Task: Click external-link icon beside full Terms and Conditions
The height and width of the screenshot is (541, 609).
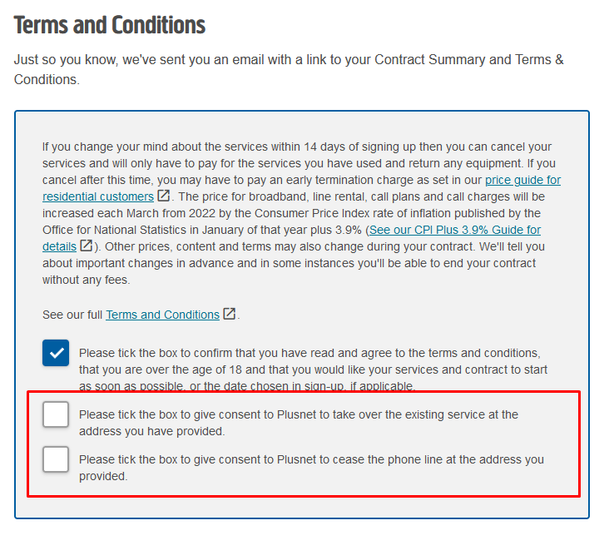Action: tap(230, 314)
